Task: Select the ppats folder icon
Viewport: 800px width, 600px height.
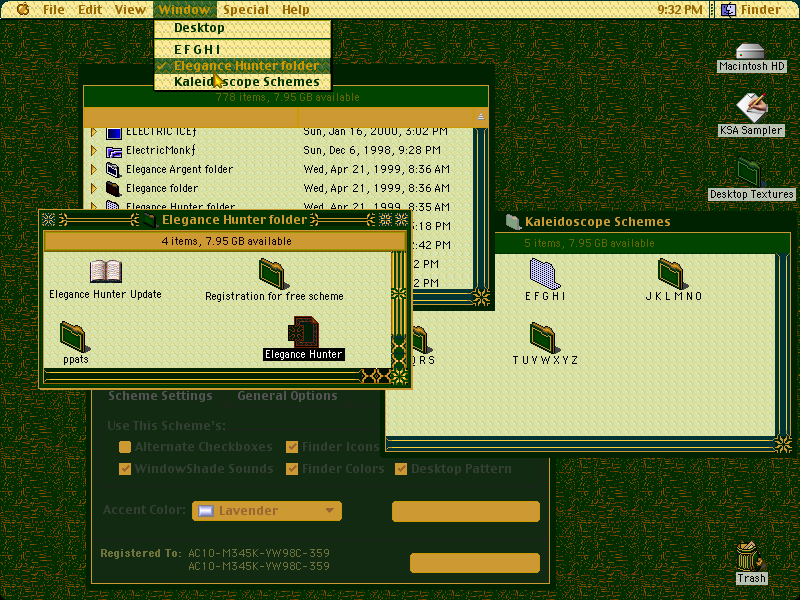Action: click(74, 337)
